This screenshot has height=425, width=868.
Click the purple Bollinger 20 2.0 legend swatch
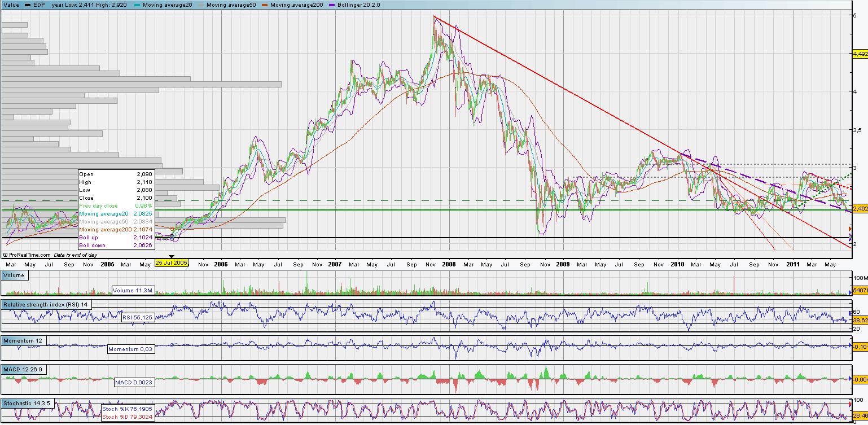[332, 5]
